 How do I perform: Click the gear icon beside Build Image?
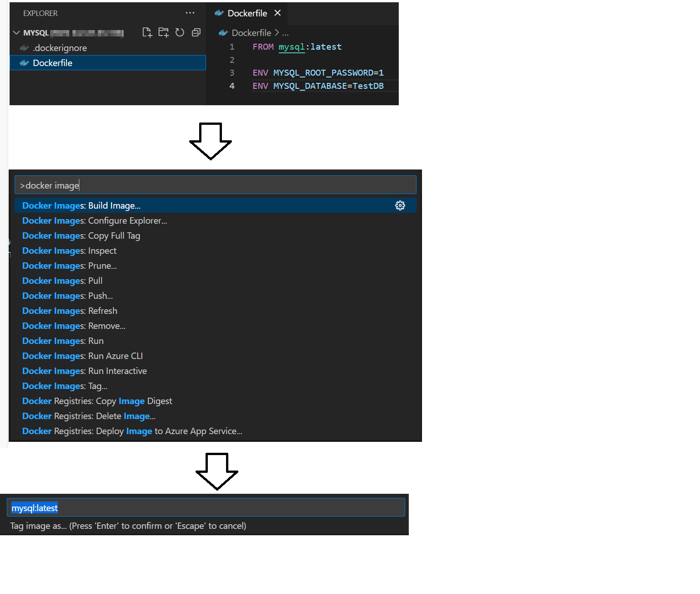click(x=400, y=205)
